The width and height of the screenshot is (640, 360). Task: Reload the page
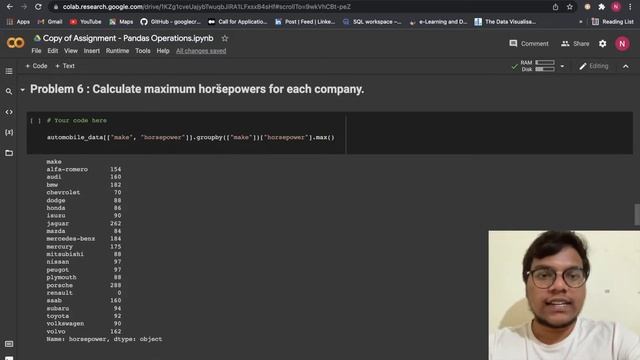38,7
